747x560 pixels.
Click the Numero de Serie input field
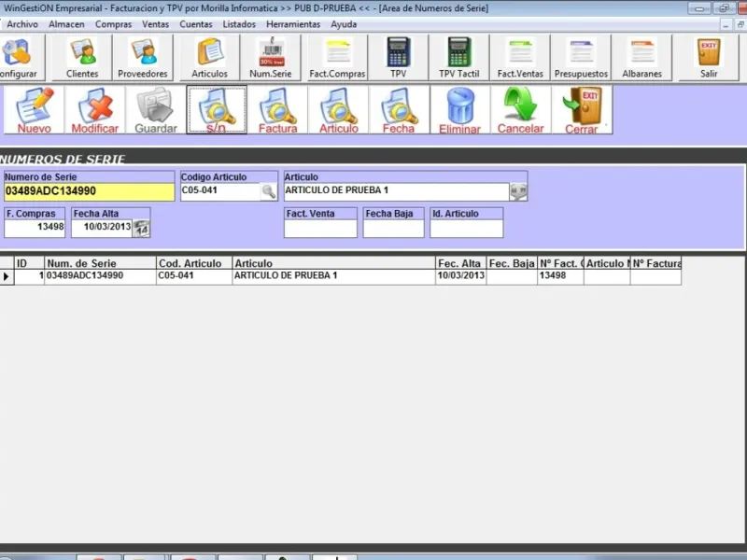(90, 191)
